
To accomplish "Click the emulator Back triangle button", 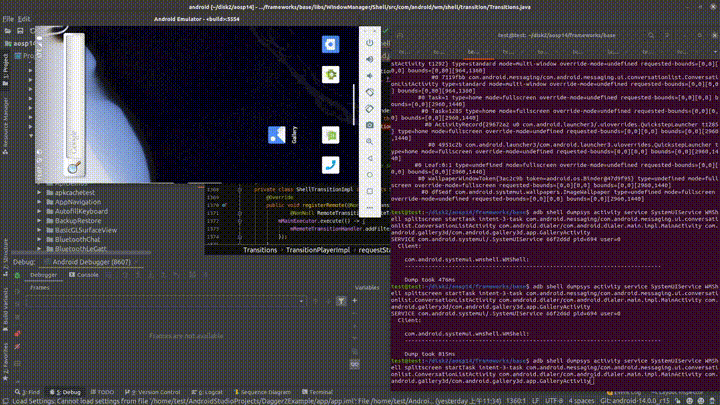I will (370, 158).
